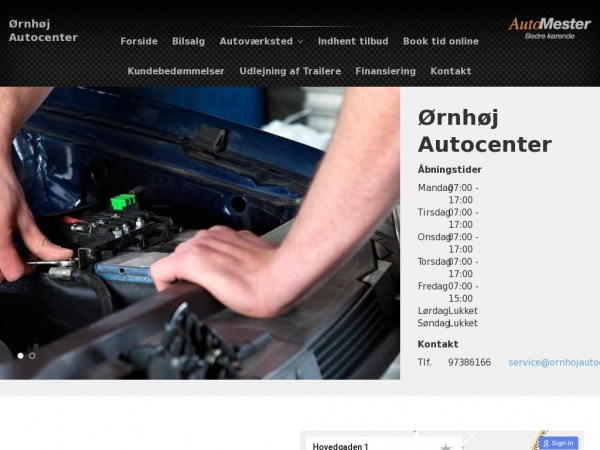The height and width of the screenshot is (450, 600).
Task: Open Book tid online
Action: 440,42
